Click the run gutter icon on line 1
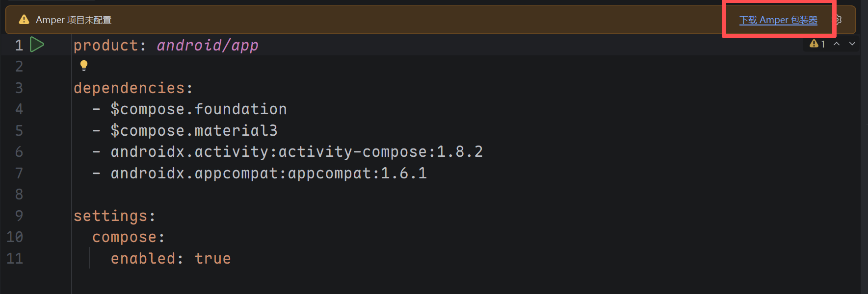This screenshot has height=294, width=868. (x=37, y=45)
